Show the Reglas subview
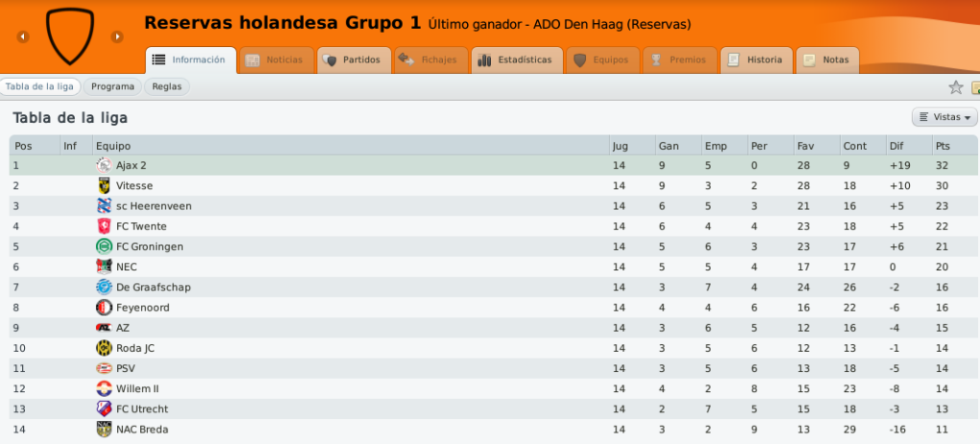This screenshot has width=980, height=444. [167, 87]
